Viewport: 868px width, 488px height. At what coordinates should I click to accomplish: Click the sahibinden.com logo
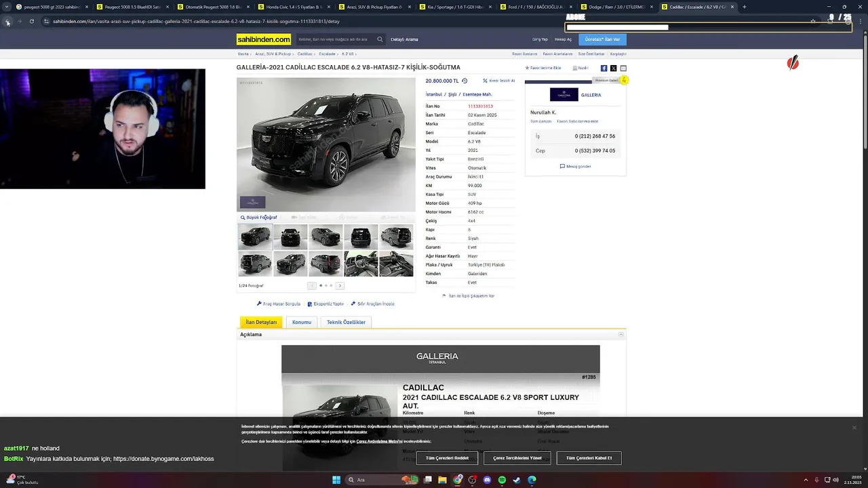pyautogui.click(x=264, y=39)
